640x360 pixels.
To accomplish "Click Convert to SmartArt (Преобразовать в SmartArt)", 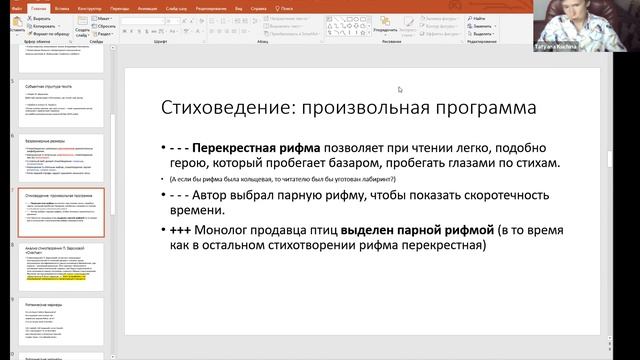I will (x=291, y=34).
